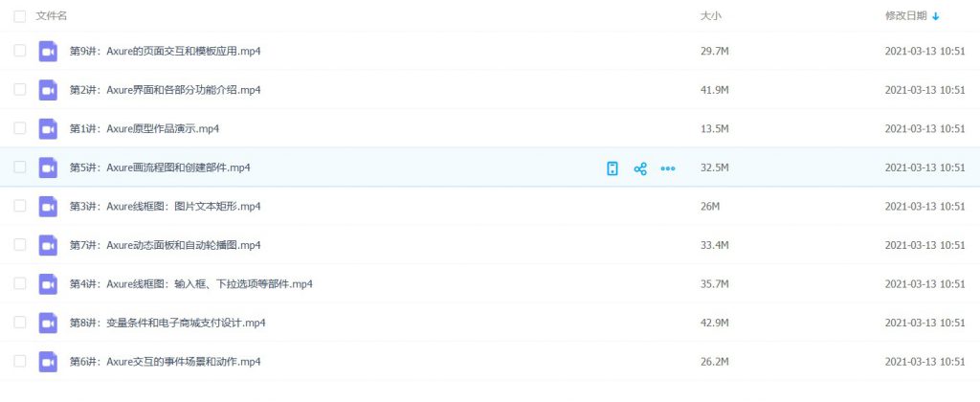Click the share icon on the 第5讲 row
Screen dimensions: 980x402
pos(640,168)
